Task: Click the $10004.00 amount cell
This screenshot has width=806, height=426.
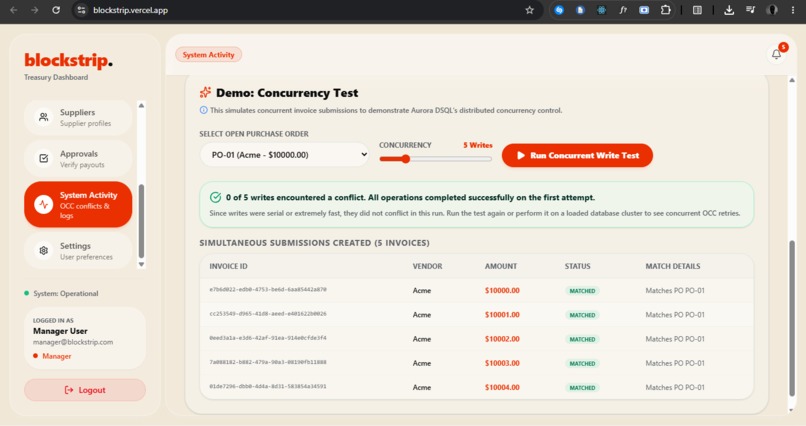Action: [502, 387]
